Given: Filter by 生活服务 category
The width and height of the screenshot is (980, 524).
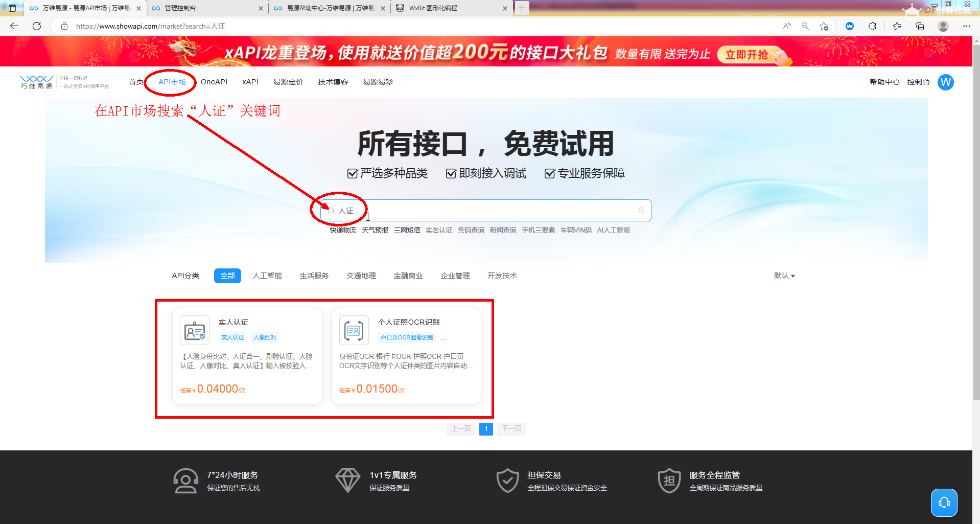Looking at the screenshot, I should (x=314, y=276).
